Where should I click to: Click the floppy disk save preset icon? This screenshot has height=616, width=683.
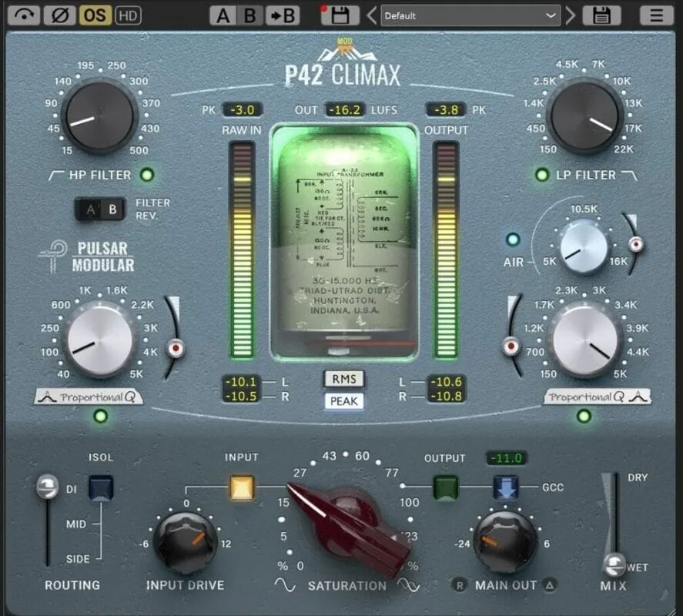pos(601,15)
